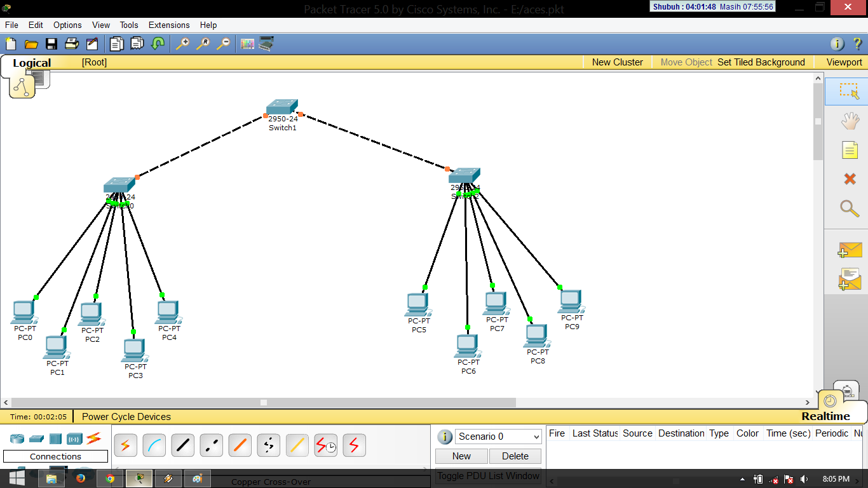Open the Activity Wizard icon

[x=92, y=44]
